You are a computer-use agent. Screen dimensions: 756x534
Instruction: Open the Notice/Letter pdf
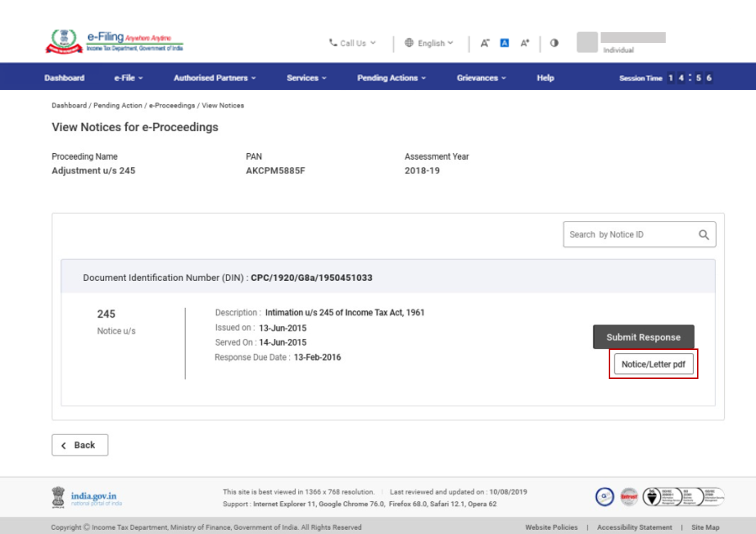tap(653, 364)
